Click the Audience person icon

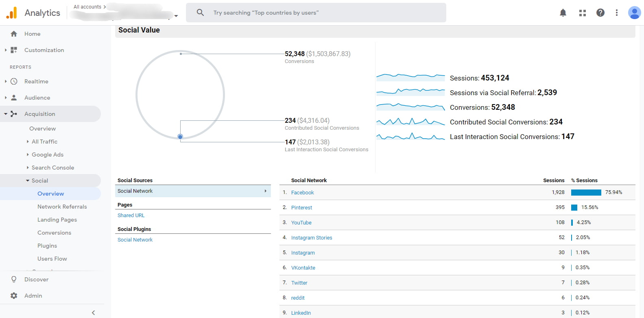pyautogui.click(x=14, y=98)
